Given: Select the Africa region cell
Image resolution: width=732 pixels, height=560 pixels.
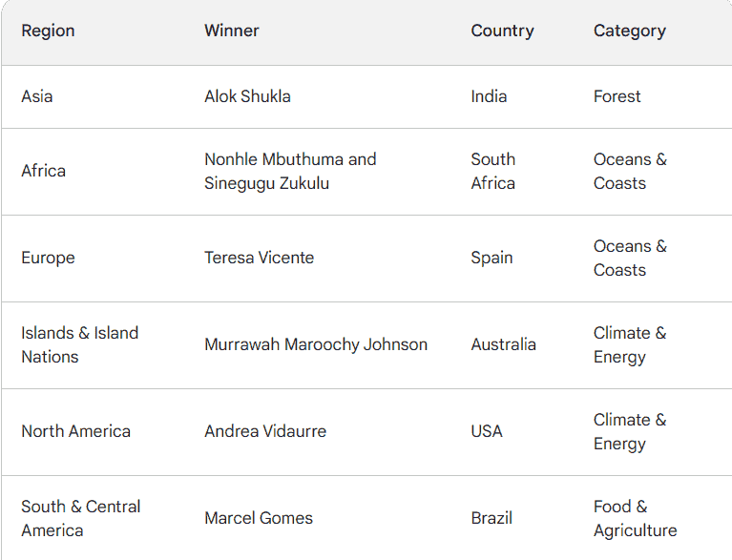Looking at the screenshot, I should tap(43, 172).
